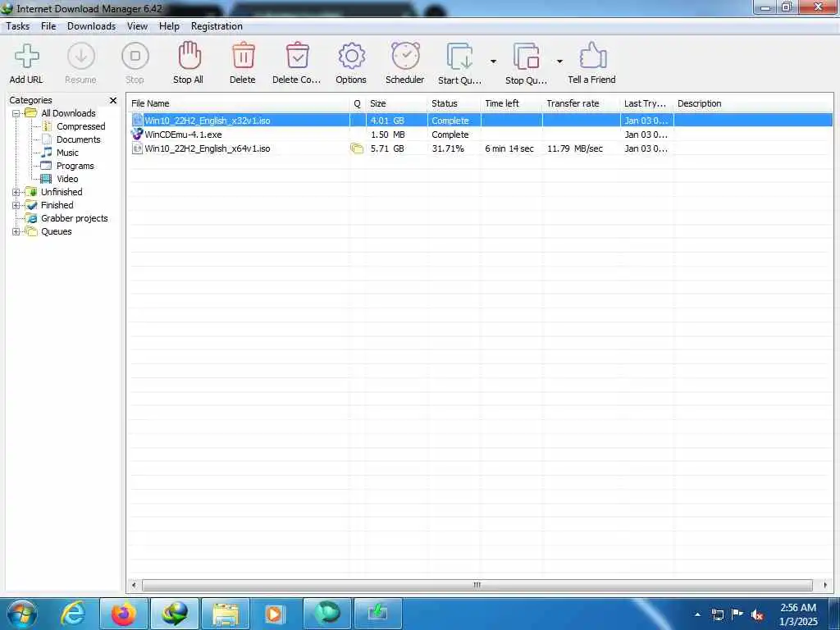Expand the Finished tree node

tap(16, 205)
